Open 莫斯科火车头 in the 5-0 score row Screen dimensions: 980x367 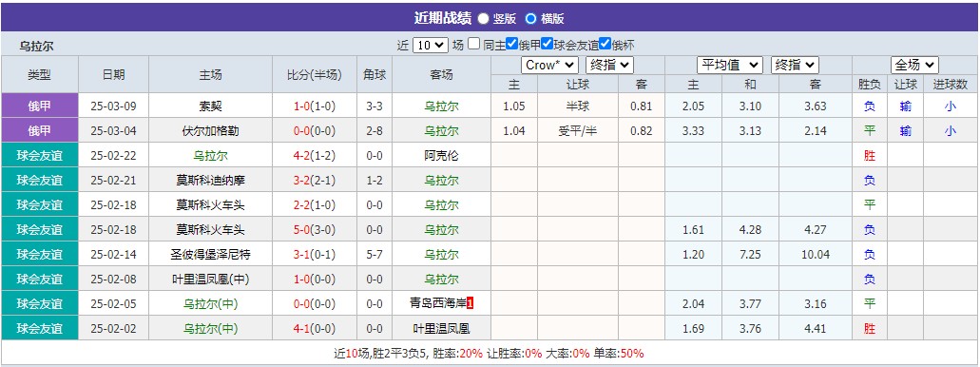[x=210, y=229]
